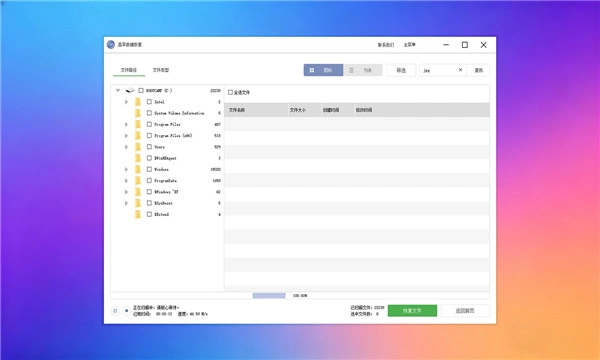The image size is (600, 360).
Task: Switch to the grid icon view (图标)
Action: coord(323,70)
